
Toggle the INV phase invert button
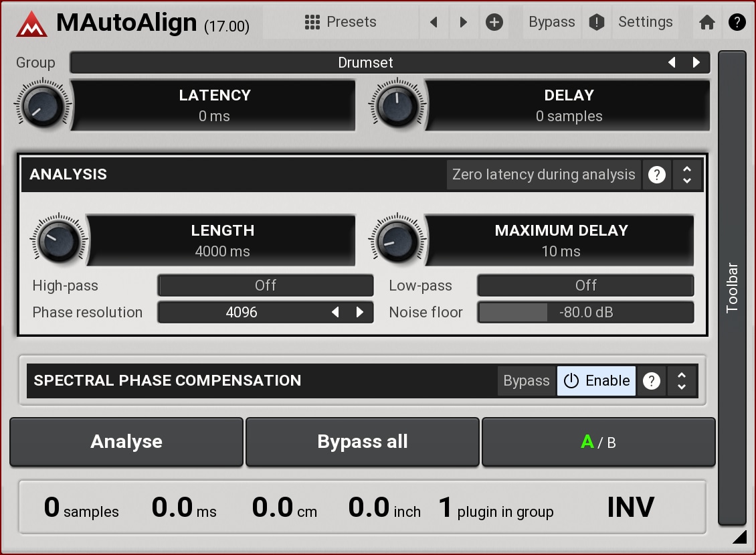(x=630, y=508)
